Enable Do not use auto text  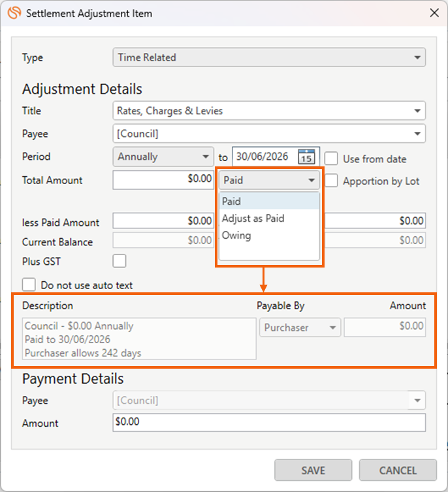(29, 285)
